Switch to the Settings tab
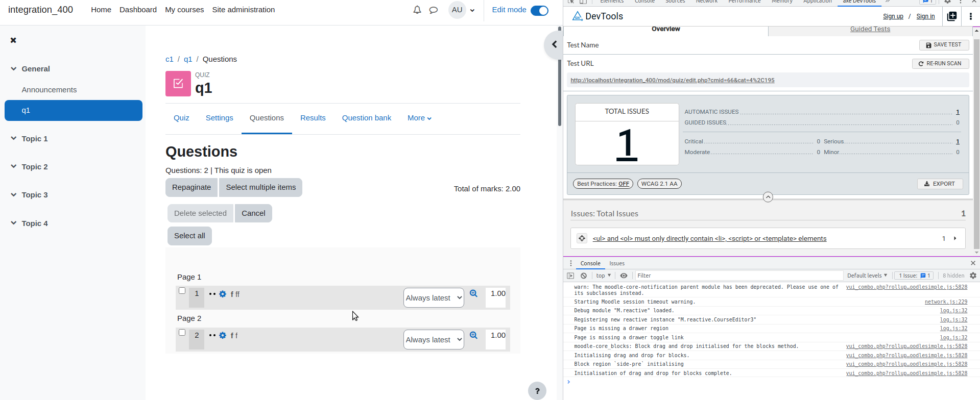This screenshot has height=400, width=980. tap(220, 118)
